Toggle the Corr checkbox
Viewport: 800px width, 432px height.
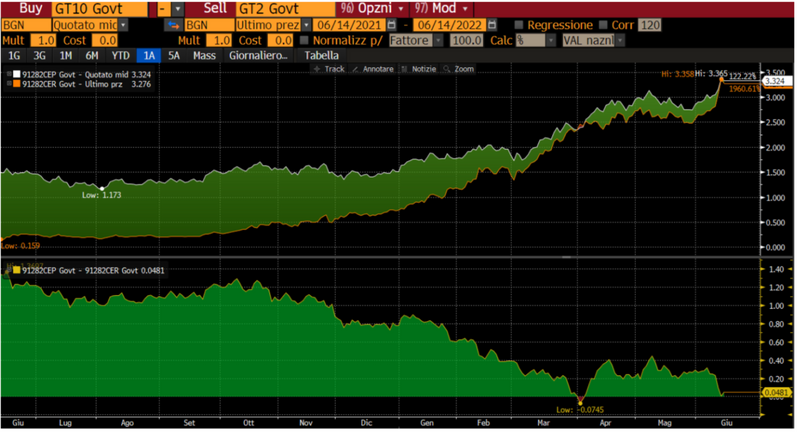point(604,25)
